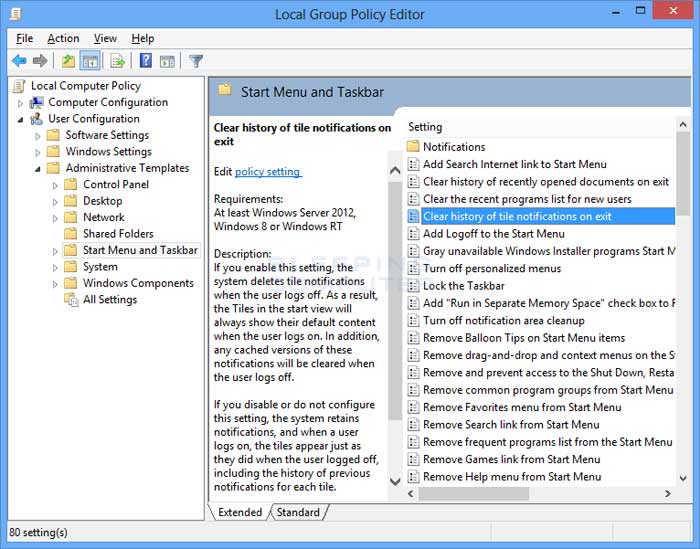This screenshot has height=549, width=700.
Task: Click the horizontal scrollbar thumb under settings list
Action: pyautogui.click(x=474, y=493)
